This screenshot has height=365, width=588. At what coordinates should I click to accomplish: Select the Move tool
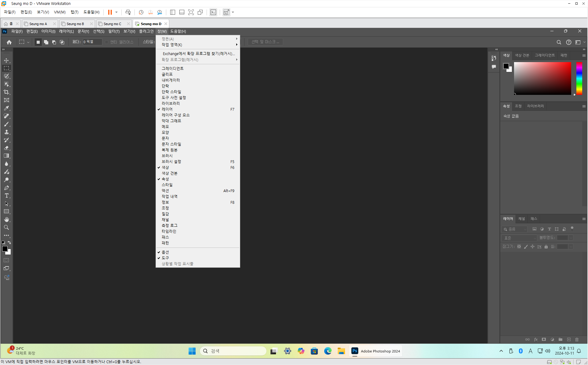[6, 60]
